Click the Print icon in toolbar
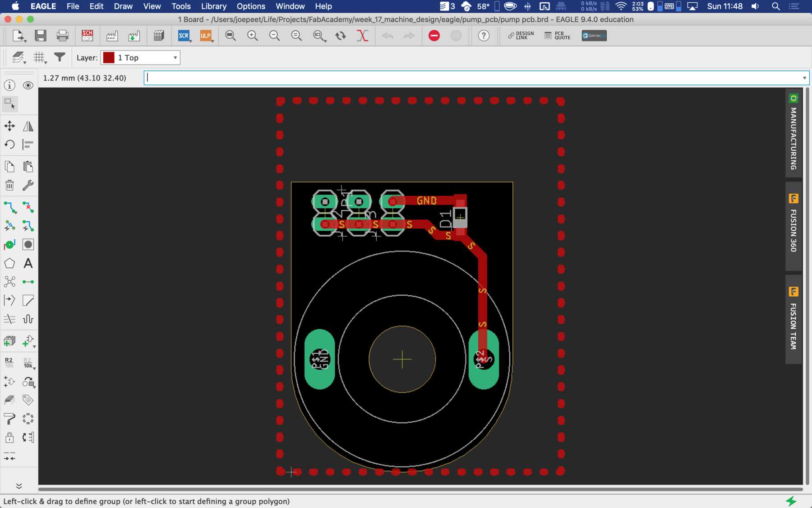 62,36
